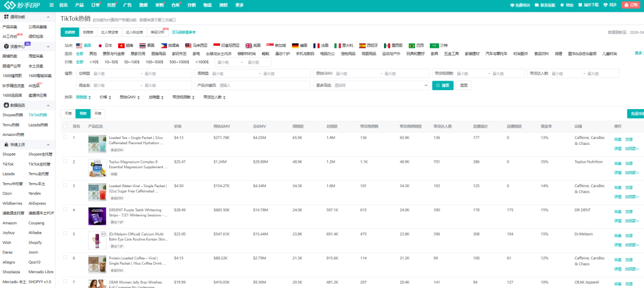Click the 插件下载 icon in header
The height and width of the screenshot is (288, 644).
click(580, 5)
